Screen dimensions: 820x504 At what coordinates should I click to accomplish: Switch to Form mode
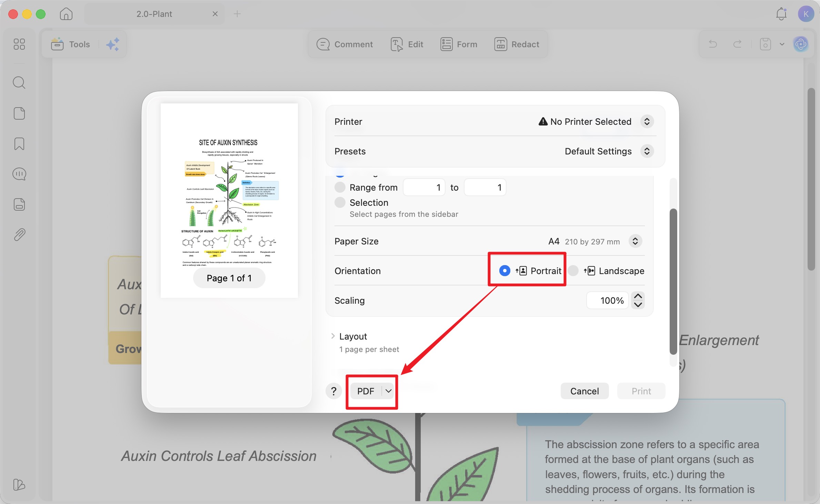point(459,44)
